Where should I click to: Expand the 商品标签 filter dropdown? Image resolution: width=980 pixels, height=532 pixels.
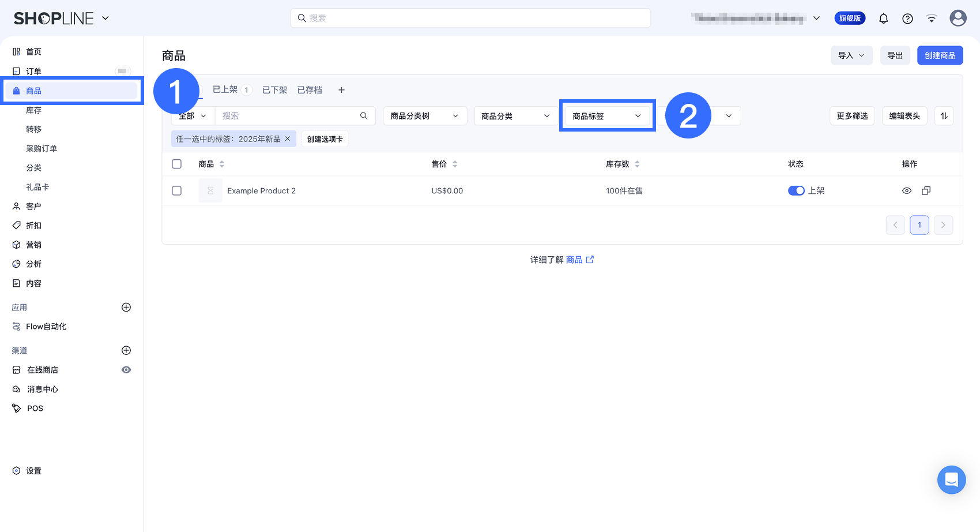(x=607, y=116)
